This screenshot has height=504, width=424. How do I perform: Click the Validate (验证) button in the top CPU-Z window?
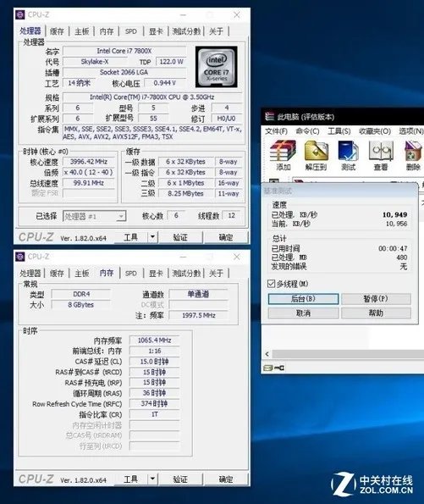coord(180,237)
